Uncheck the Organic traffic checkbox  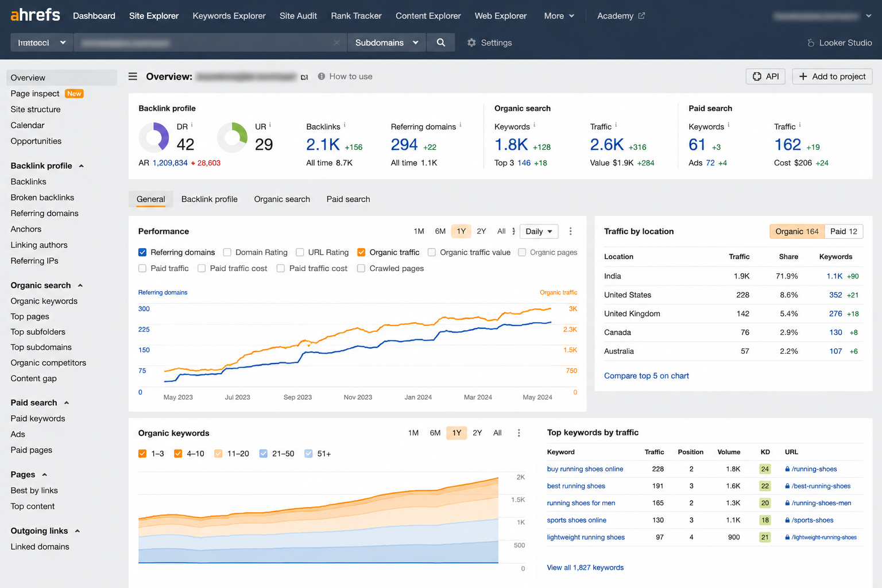pos(361,252)
